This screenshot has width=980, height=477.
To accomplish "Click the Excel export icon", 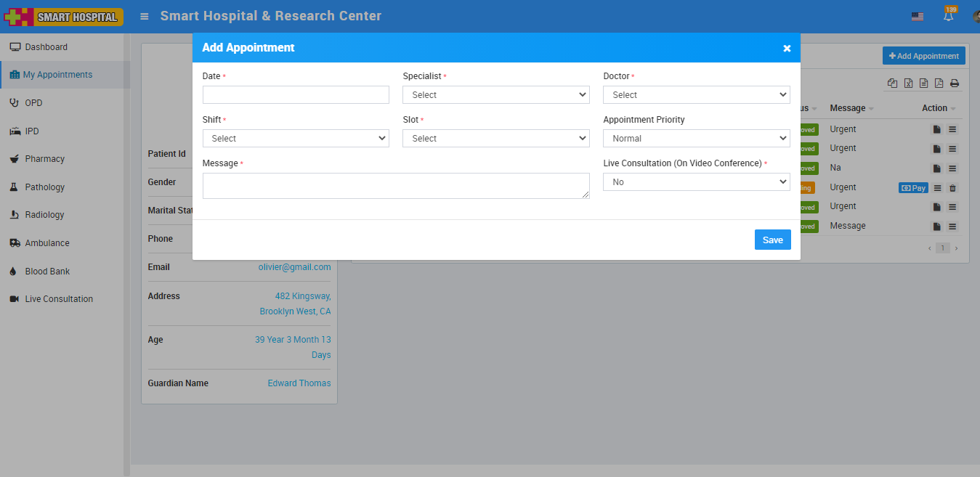I will point(908,83).
